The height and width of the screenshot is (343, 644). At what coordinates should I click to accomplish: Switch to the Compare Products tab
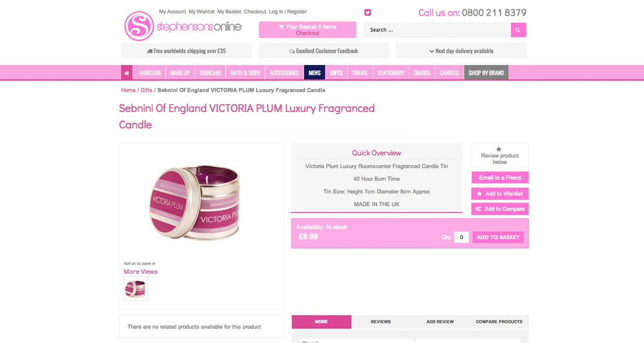(x=499, y=322)
